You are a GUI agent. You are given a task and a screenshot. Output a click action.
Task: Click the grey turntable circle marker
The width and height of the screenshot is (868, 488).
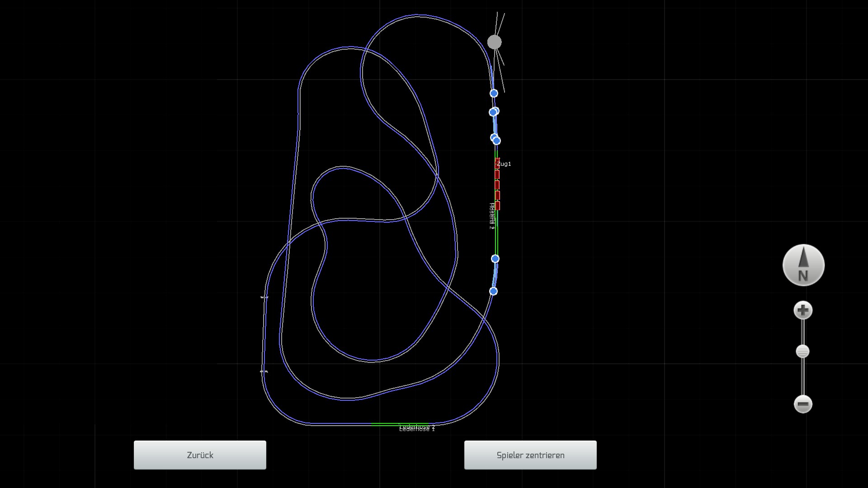click(495, 42)
